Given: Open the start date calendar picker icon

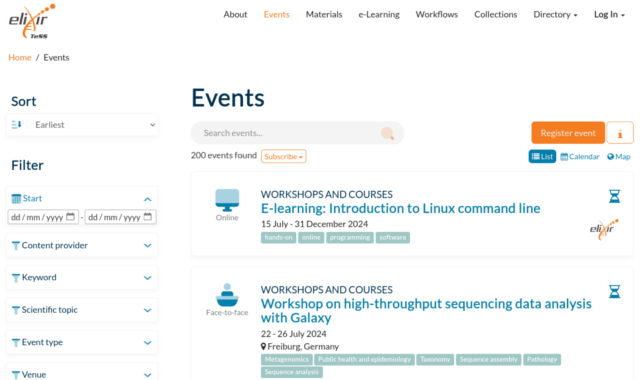Looking at the screenshot, I should 70,217.
